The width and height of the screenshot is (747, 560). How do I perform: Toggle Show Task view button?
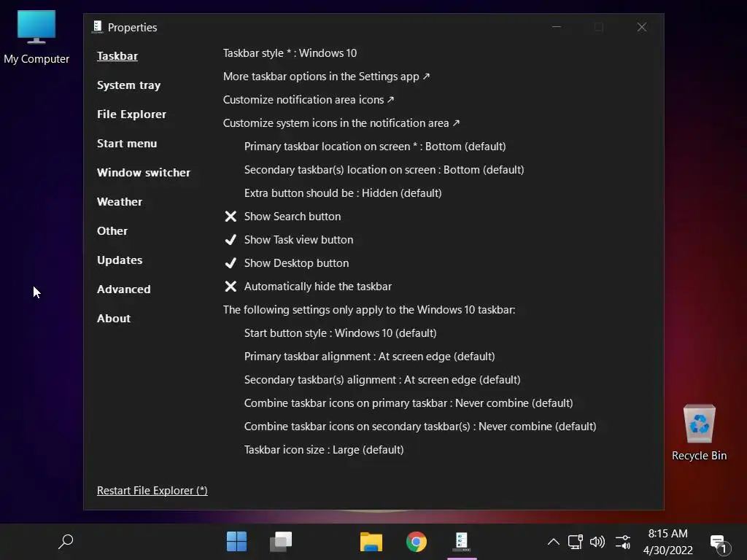click(289, 239)
